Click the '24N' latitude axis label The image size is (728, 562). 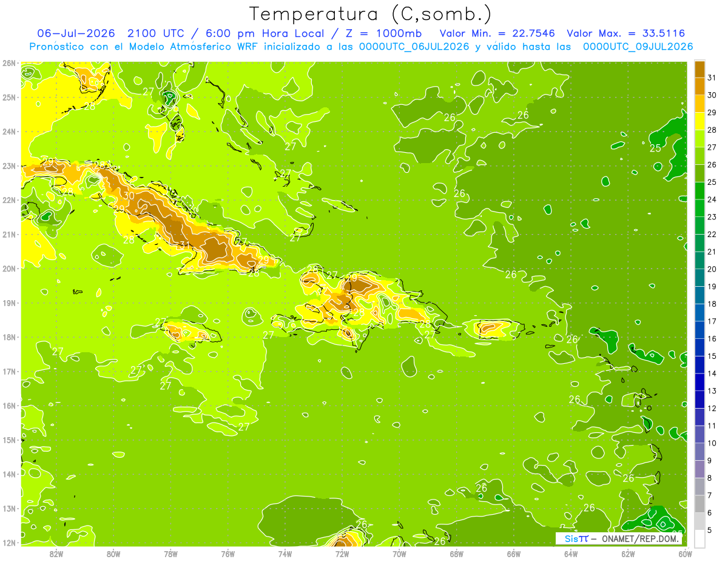tap(9, 132)
